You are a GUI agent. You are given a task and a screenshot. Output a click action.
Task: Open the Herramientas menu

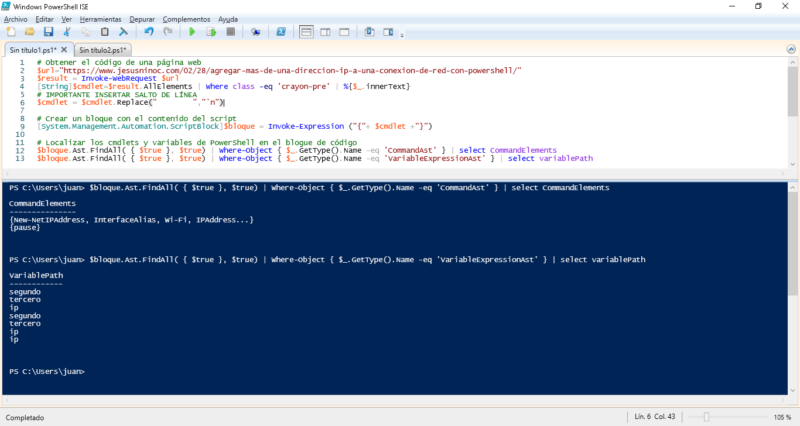(x=99, y=19)
